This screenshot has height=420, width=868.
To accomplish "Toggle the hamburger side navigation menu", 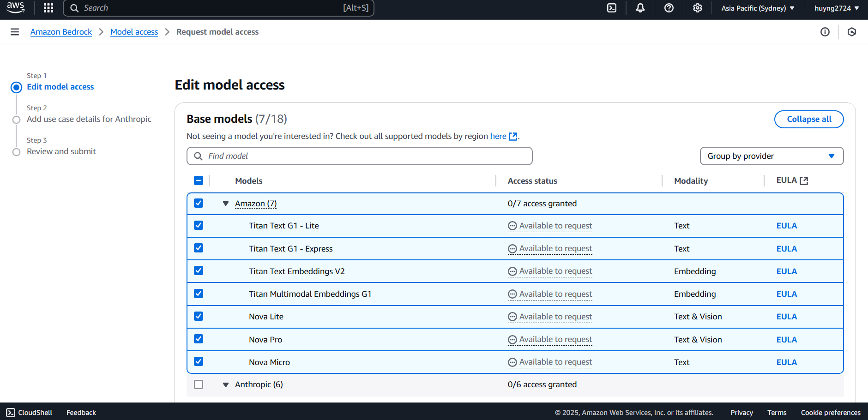I will click(x=15, y=32).
